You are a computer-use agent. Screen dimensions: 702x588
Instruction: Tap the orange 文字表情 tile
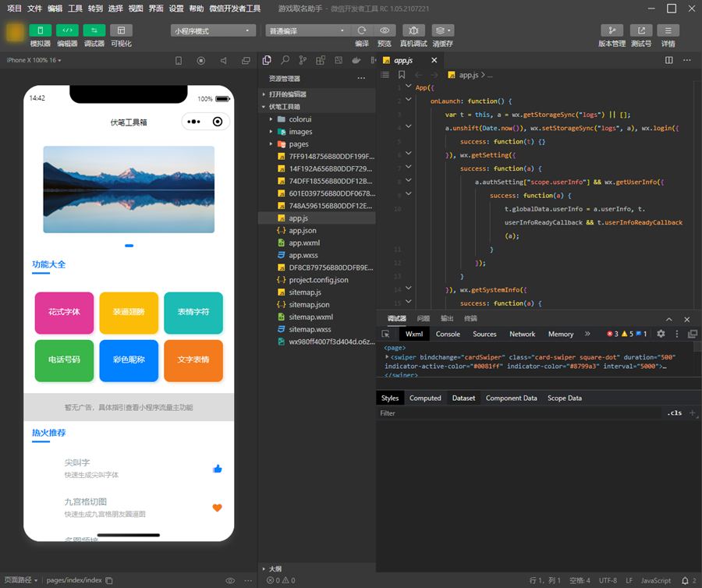[x=193, y=360]
